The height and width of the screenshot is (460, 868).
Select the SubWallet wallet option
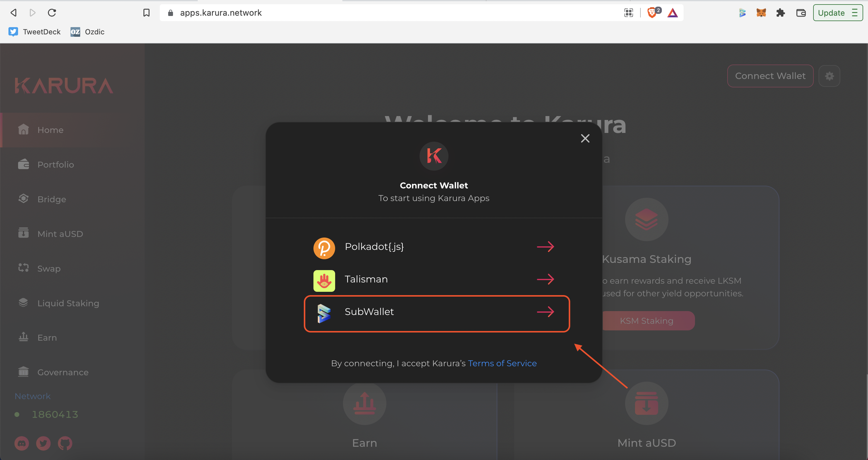(x=437, y=313)
